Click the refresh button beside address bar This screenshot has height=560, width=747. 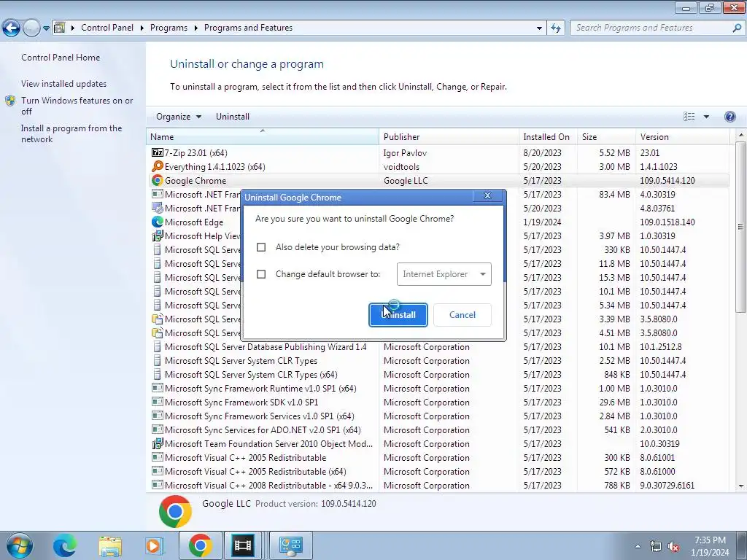click(555, 28)
